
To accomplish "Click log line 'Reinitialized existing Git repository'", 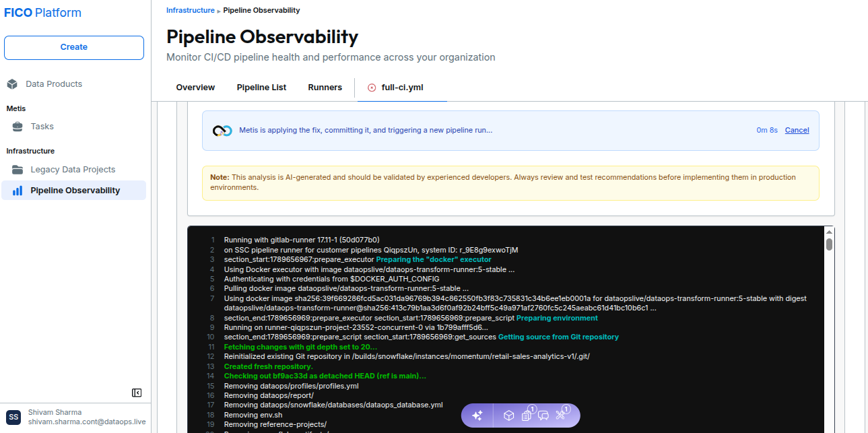I will click(x=407, y=356).
